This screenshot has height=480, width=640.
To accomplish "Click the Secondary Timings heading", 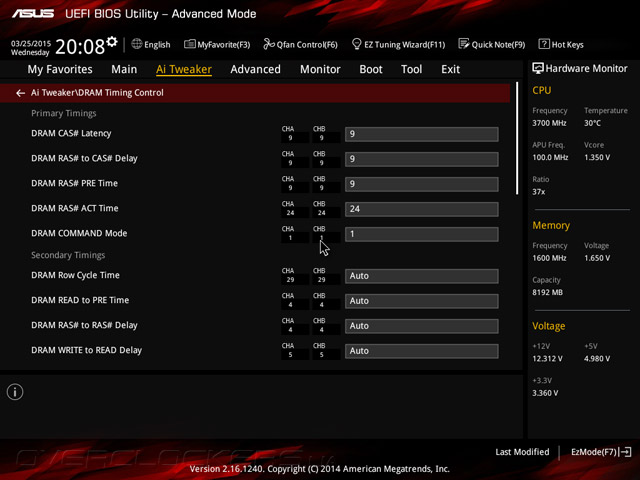I will coord(68,255).
